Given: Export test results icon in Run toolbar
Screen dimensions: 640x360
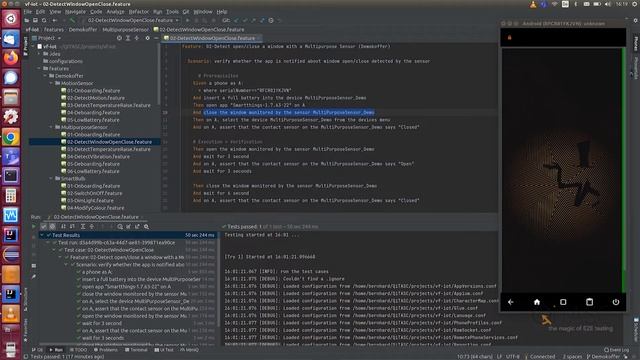Looking at the screenshot, I should tap(137, 227).
